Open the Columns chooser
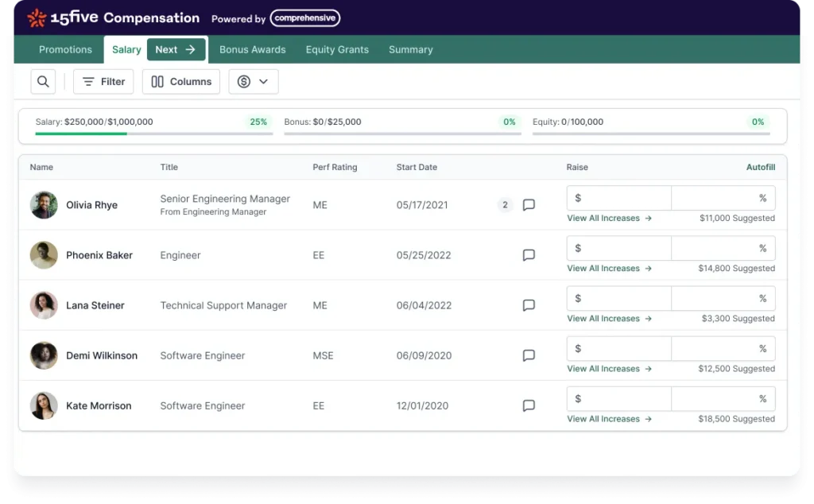Viewport: 814px width, 504px height. click(x=181, y=81)
